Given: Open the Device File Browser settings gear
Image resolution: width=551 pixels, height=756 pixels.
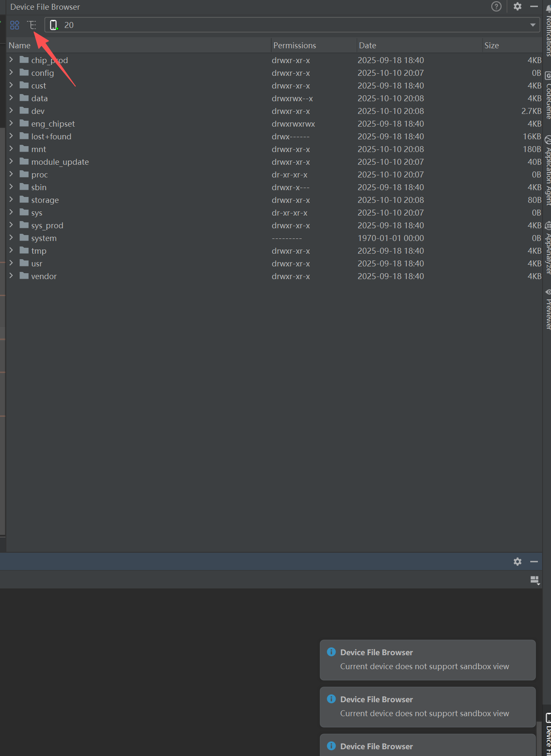Looking at the screenshot, I should [x=517, y=6].
